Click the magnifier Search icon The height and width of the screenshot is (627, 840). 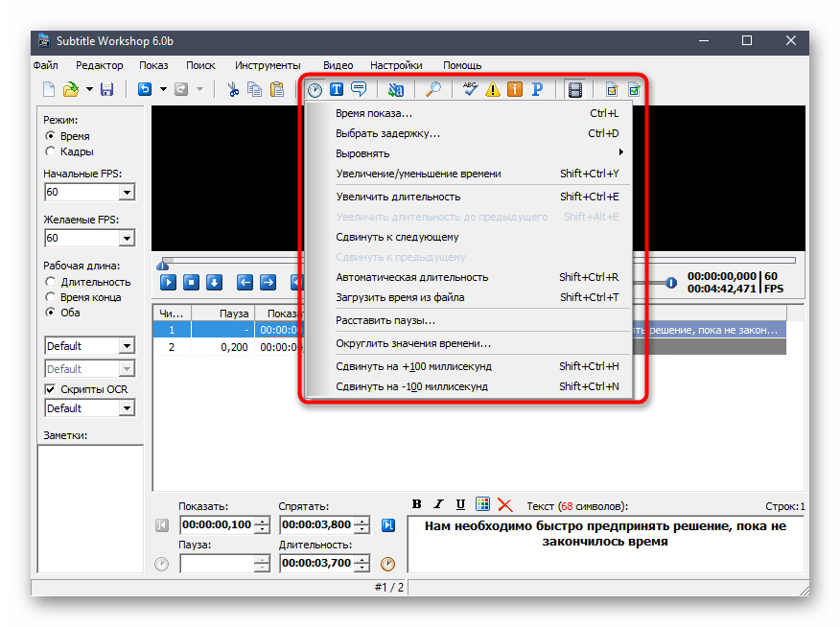432,89
